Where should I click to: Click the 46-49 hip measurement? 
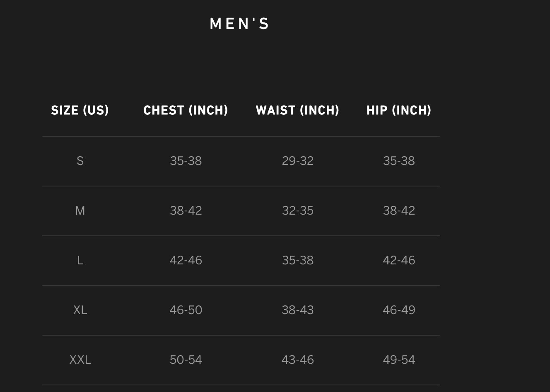[399, 310]
